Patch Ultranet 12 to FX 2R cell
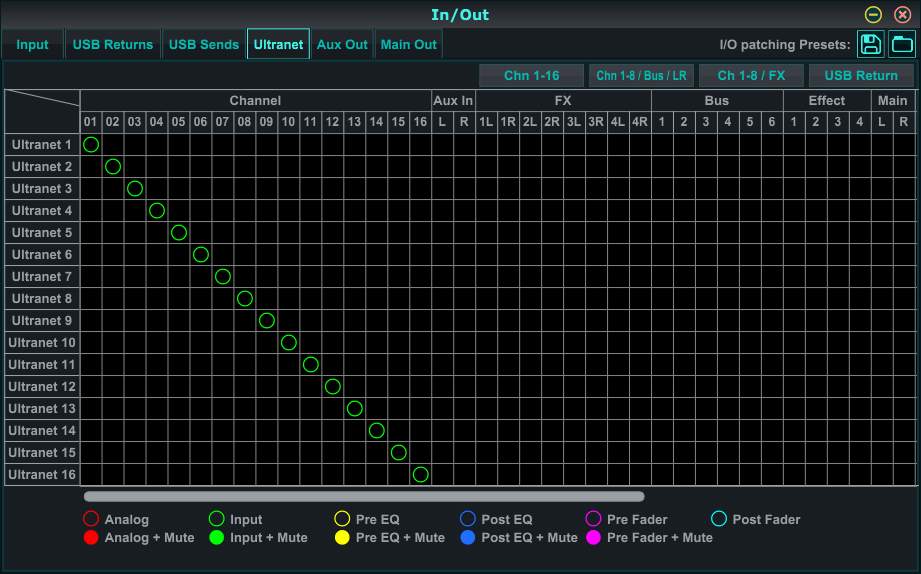Image resolution: width=921 pixels, height=574 pixels. [552, 387]
